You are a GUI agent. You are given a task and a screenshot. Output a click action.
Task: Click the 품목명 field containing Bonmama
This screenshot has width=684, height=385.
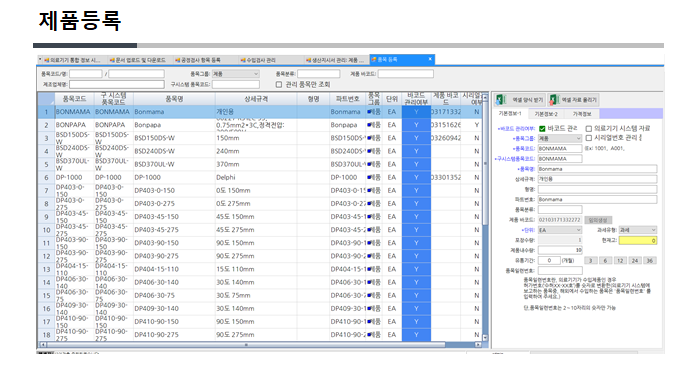(x=597, y=169)
